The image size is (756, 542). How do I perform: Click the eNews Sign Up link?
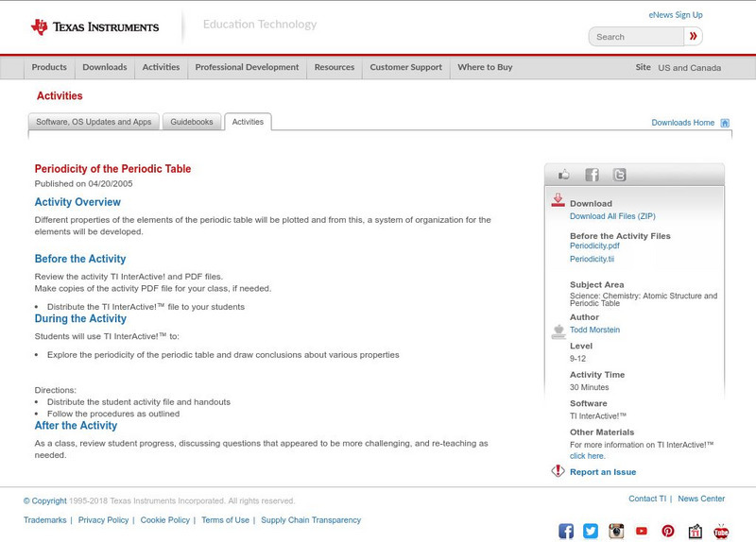(x=676, y=15)
